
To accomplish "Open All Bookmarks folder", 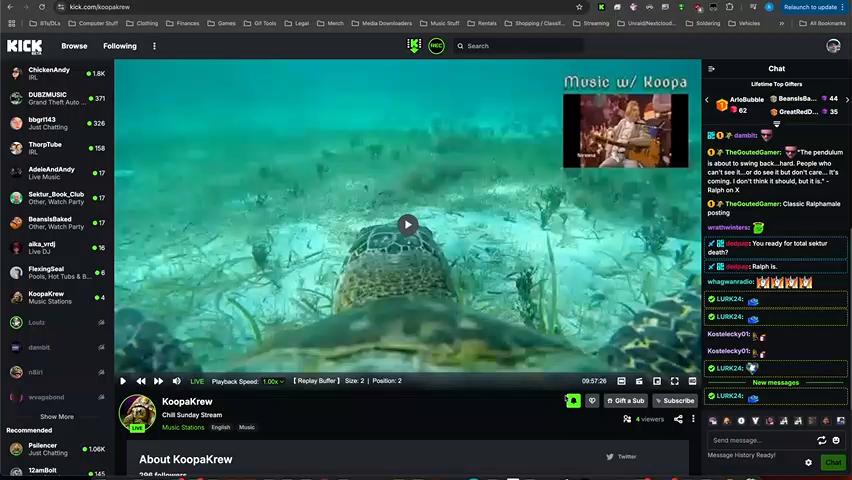I will tap(822, 23).
